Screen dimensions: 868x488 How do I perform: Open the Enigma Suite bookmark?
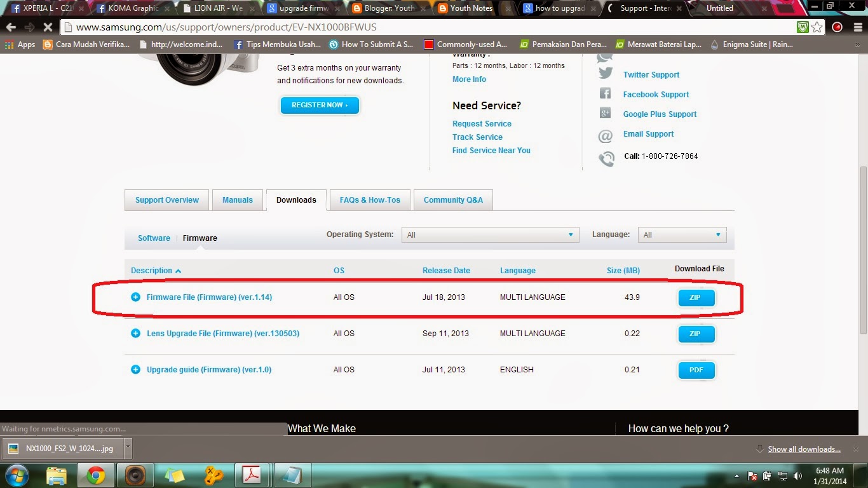pyautogui.click(x=752, y=44)
